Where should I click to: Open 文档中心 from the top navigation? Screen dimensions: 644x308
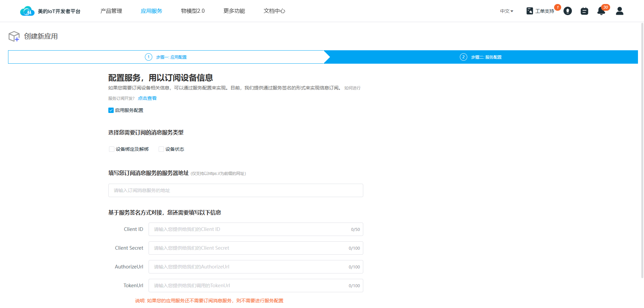tap(274, 11)
